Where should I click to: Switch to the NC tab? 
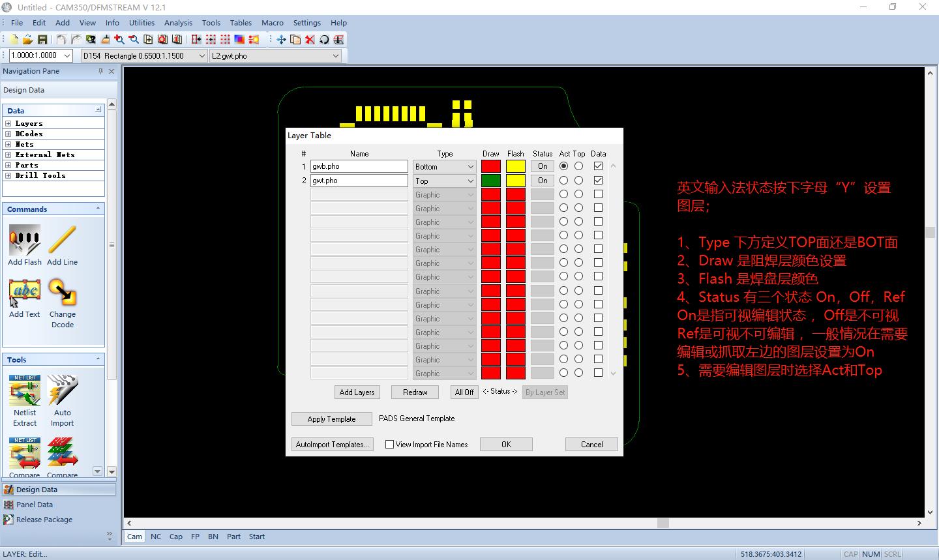coord(156,537)
